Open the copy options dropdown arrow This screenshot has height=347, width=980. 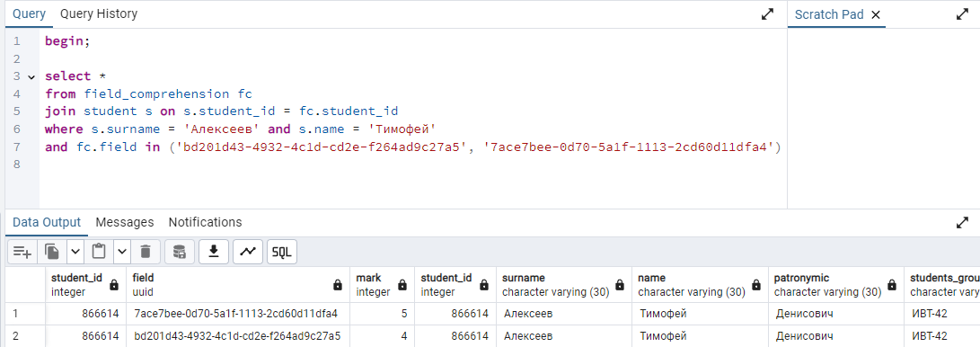[x=75, y=252]
